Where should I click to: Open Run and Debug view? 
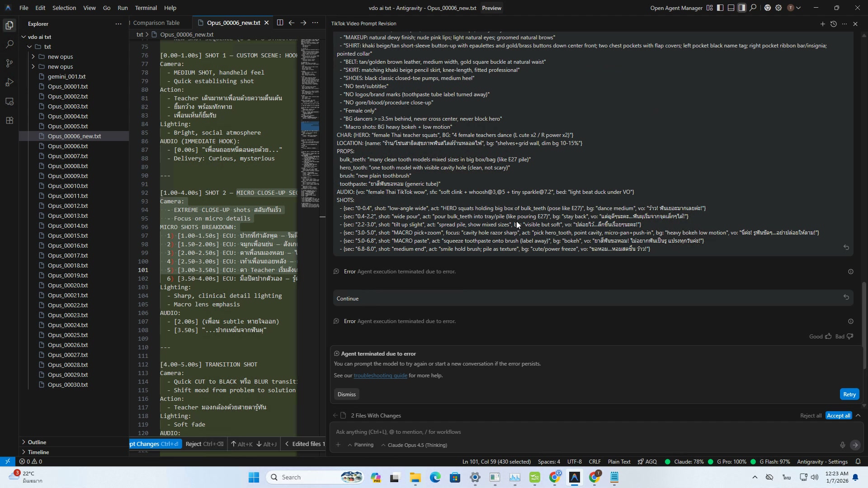9,82
